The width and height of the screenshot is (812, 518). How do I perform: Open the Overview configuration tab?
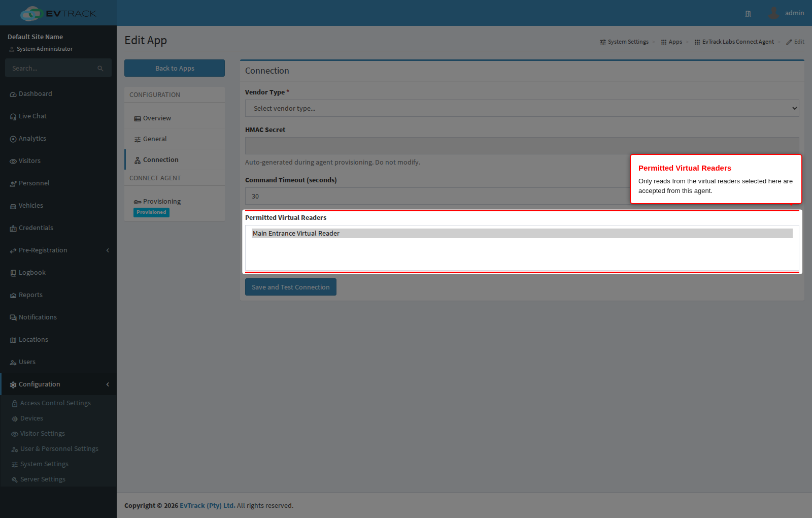coord(175,118)
